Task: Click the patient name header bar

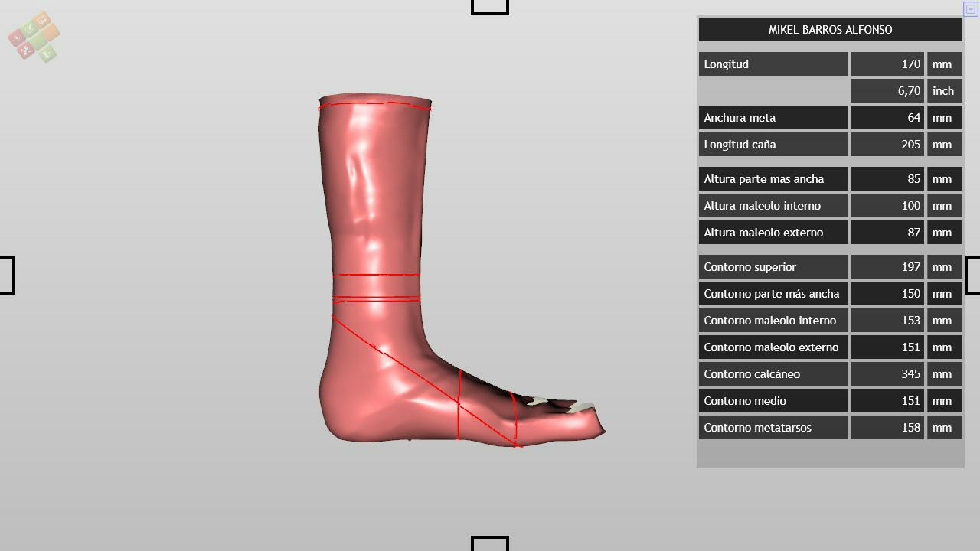Action: pos(830,30)
